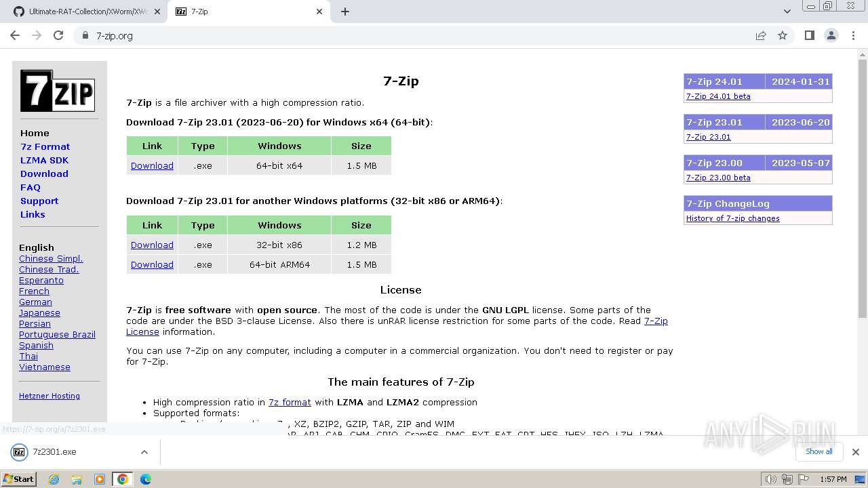Switch language to French
Image resolution: width=868 pixels, height=488 pixels.
(x=34, y=291)
